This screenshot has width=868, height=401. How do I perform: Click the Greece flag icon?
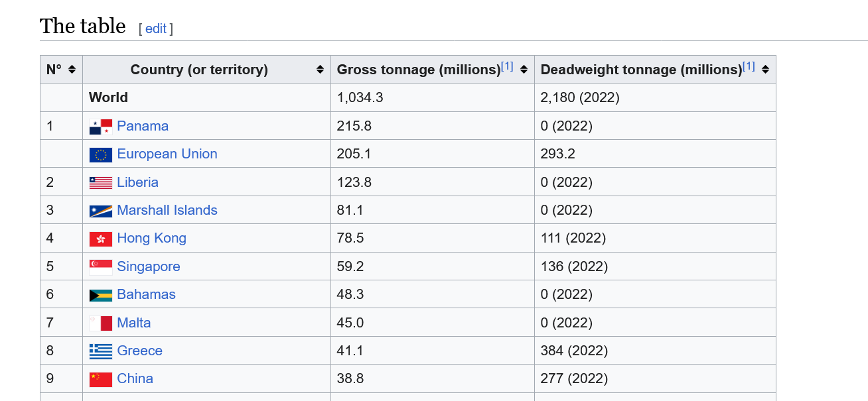[x=101, y=351]
